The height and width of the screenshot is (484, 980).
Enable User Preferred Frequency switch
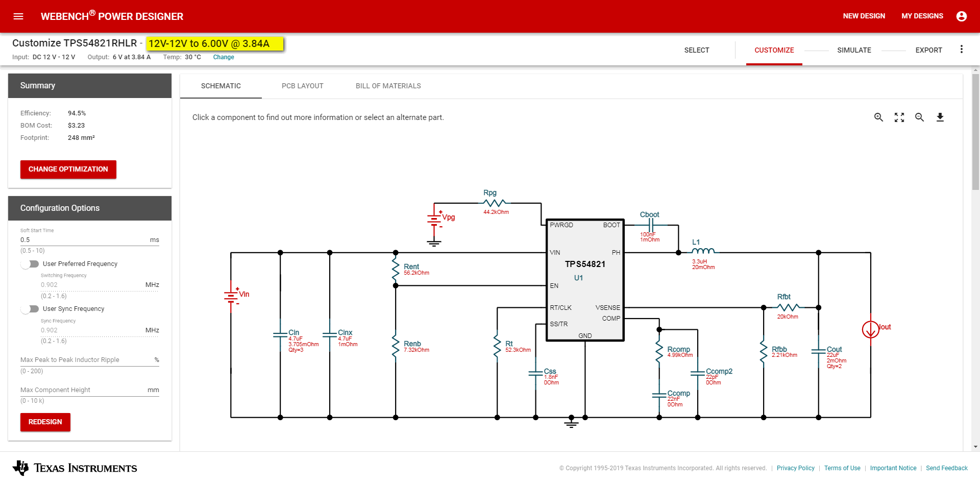click(30, 264)
